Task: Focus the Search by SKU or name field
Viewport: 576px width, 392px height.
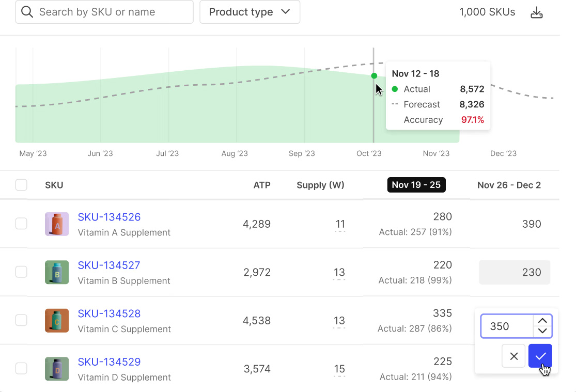Action: (x=104, y=12)
